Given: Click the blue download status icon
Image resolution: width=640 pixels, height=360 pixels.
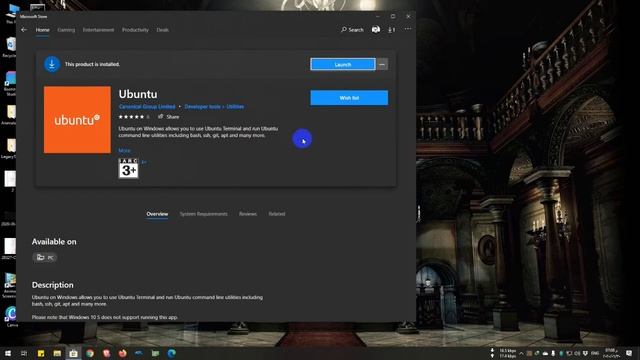Looking at the screenshot, I should (52, 64).
